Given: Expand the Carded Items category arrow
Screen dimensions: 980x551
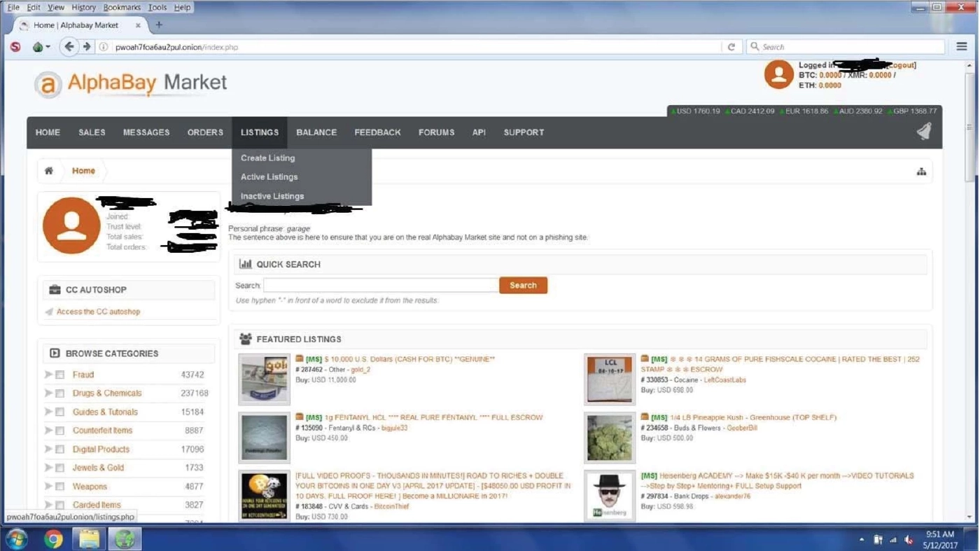Looking at the screenshot, I should point(48,505).
